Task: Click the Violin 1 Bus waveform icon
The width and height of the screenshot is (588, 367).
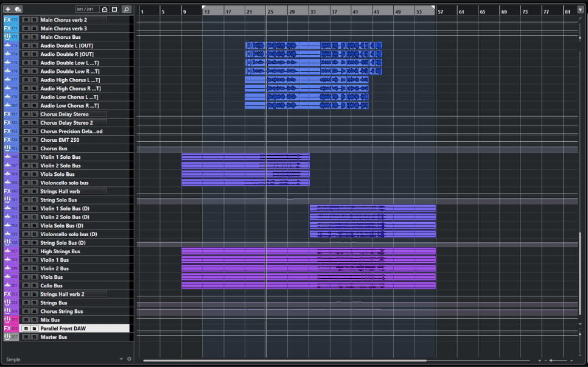Action: (7, 260)
